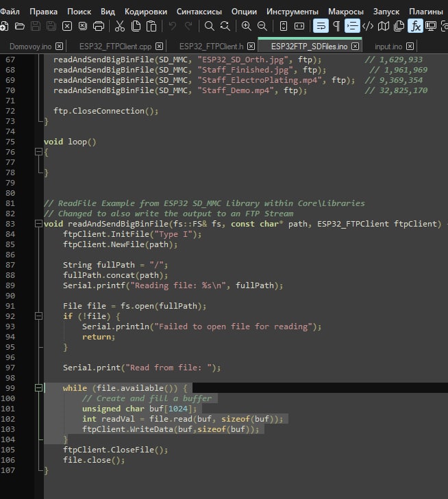The height and width of the screenshot is (499, 448).
Task: Open user-defined language angle-brackets icon
Action: point(368,26)
